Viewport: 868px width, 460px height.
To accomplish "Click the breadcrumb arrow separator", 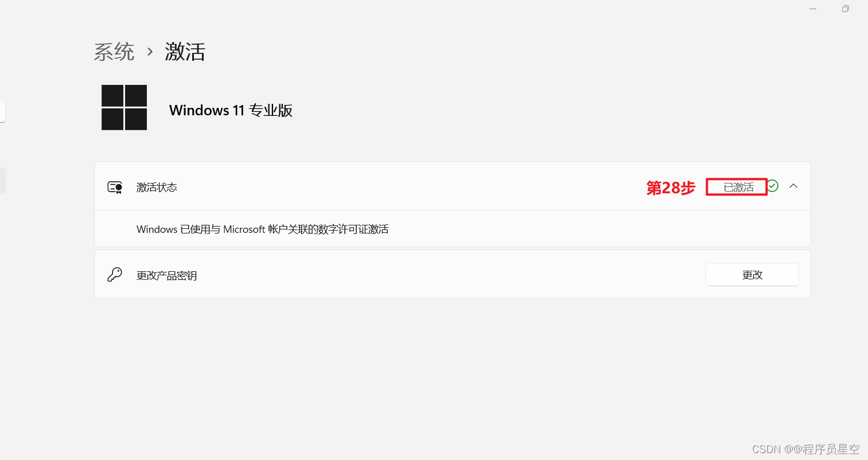I will (150, 52).
